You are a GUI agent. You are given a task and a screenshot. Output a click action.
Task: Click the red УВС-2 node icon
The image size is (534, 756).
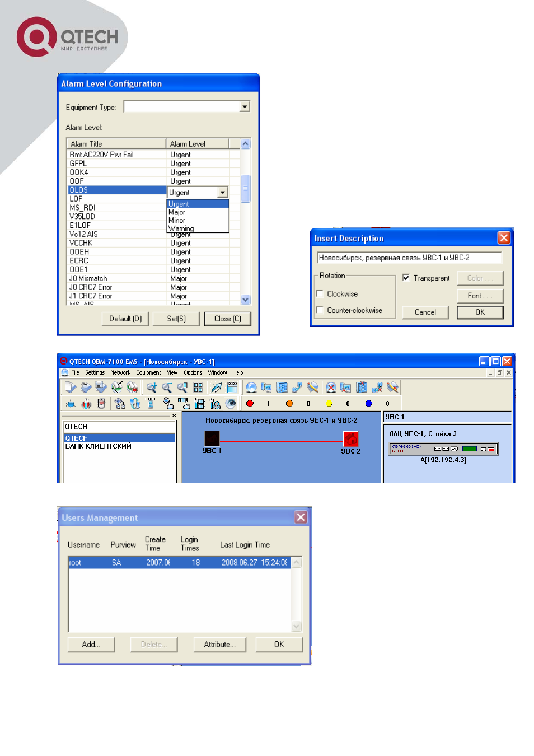coord(351,438)
